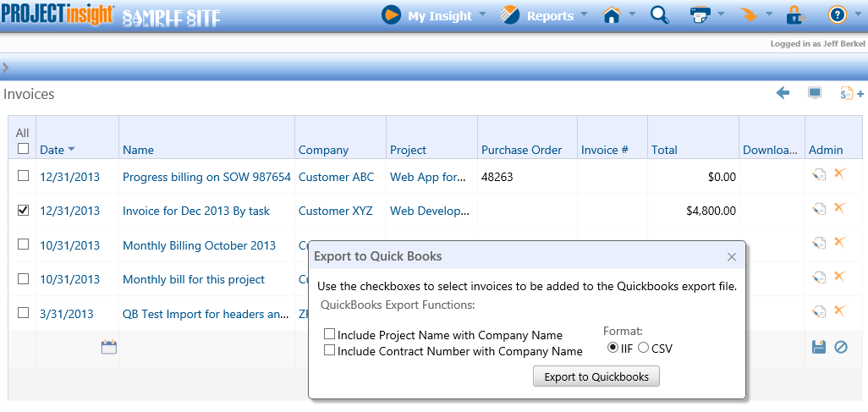Image resolution: width=868 pixels, height=412 pixels.
Task: Open QB Test Import invoice link
Action: 206,314
